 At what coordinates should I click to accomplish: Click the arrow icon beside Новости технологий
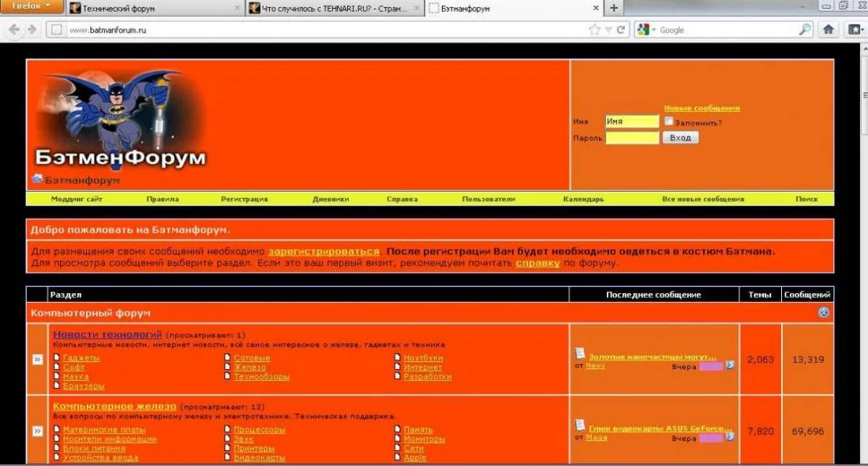[37, 360]
